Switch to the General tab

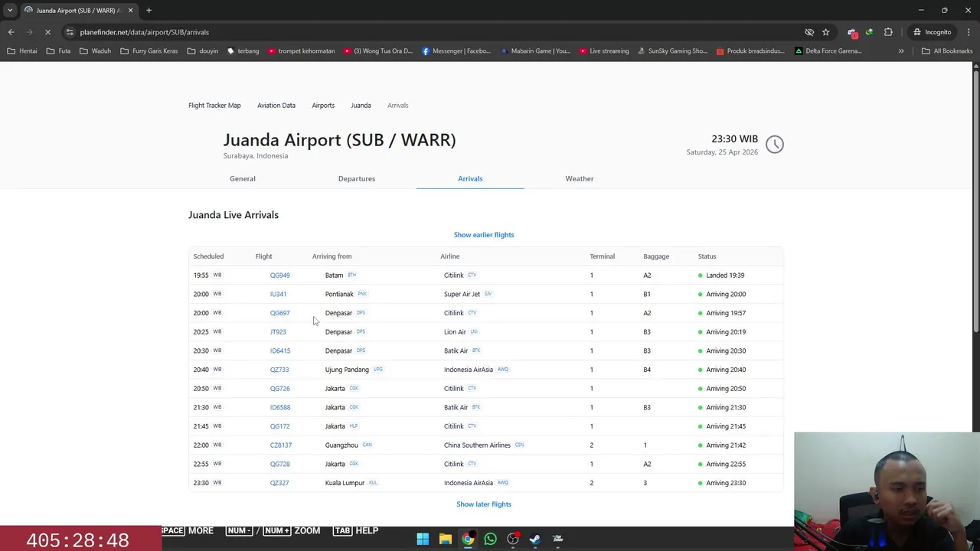point(243,178)
